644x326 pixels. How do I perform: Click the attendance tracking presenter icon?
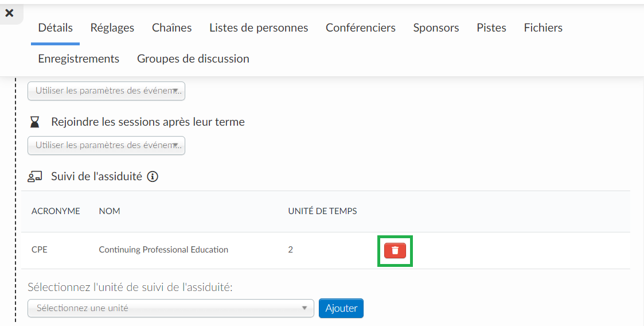[35, 177]
